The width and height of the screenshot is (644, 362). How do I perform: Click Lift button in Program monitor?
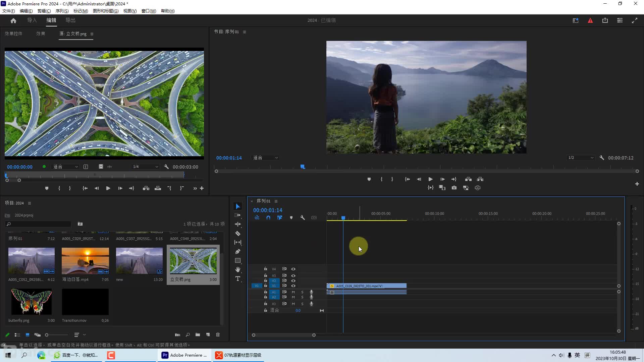click(469, 179)
